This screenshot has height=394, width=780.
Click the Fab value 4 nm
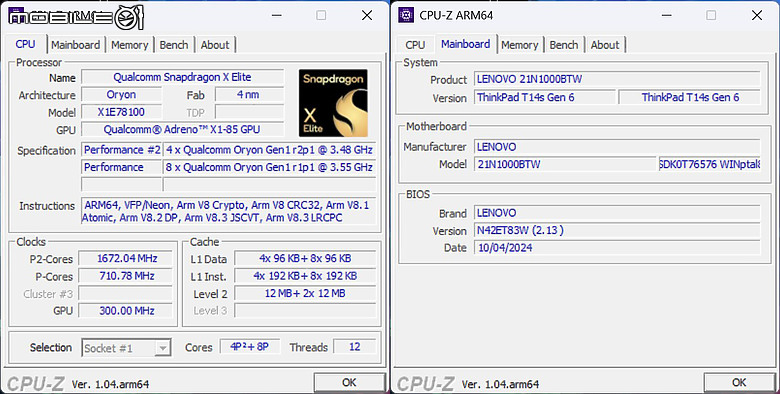pyautogui.click(x=249, y=95)
